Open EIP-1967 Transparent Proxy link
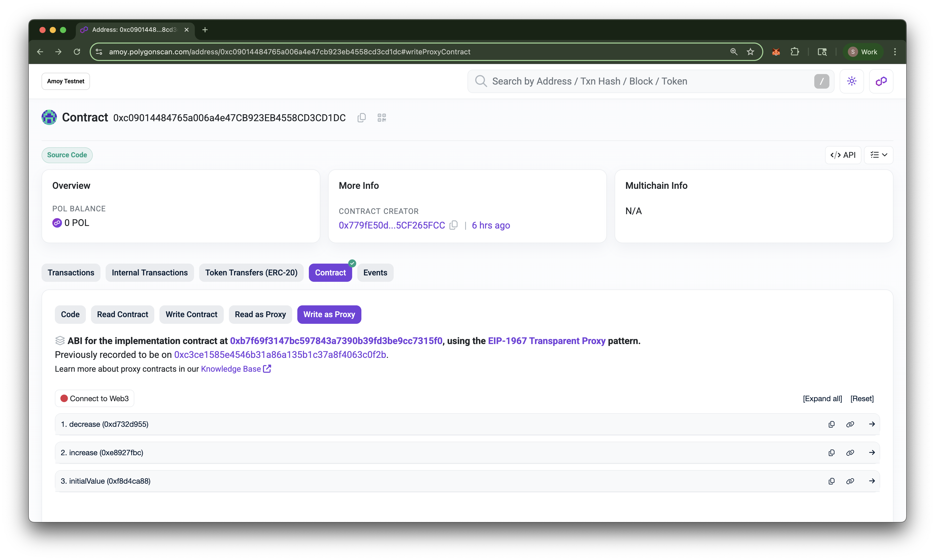The image size is (935, 560). [x=546, y=341]
